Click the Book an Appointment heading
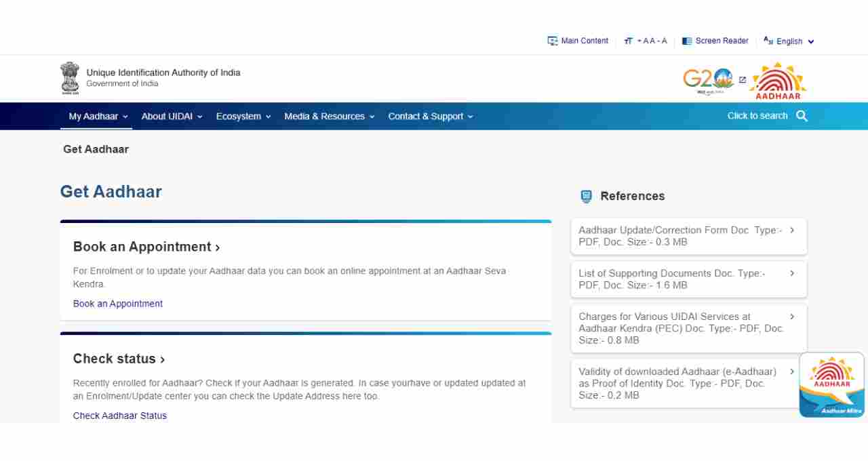This screenshot has height=461, width=868. pos(146,247)
